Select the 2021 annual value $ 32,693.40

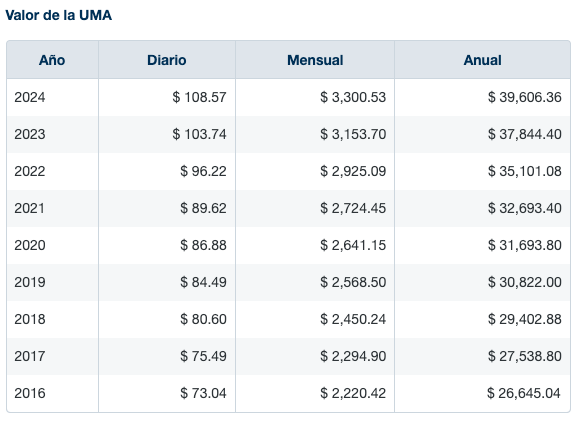[x=525, y=208]
